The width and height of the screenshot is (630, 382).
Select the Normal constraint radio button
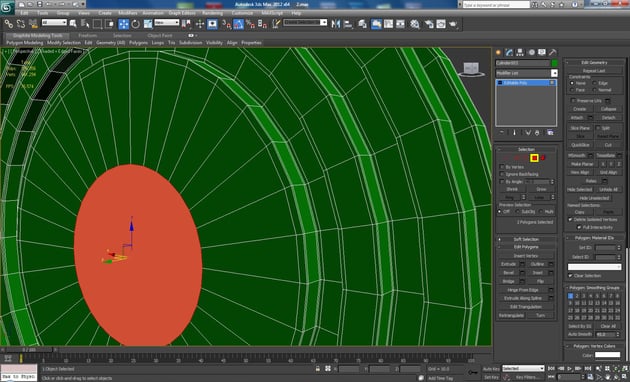tap(594, 90)
